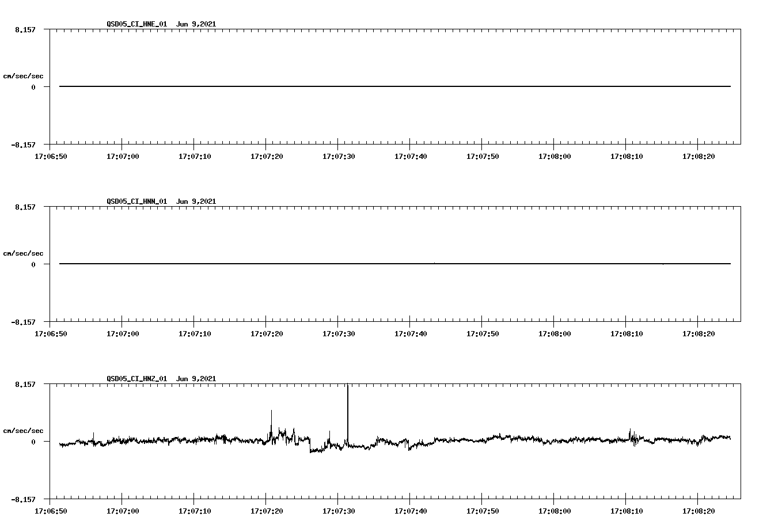
Task: Click the cm/sec/sec unit label of HNZ plot
Action: (23, 431)
